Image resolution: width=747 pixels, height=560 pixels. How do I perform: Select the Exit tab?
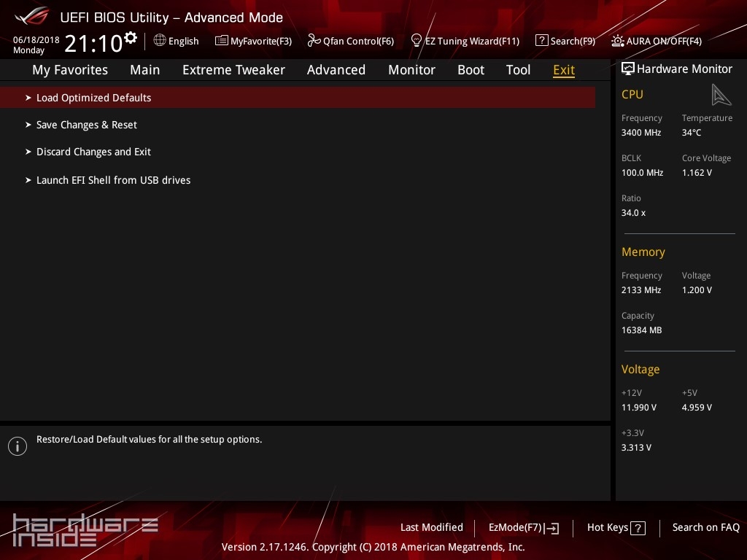(564, 70)
